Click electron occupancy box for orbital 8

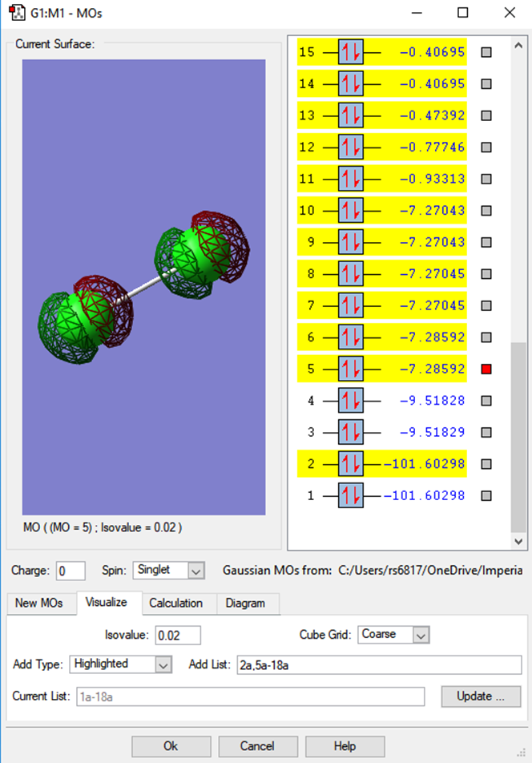pyautogui.click(x=351, y=273)
